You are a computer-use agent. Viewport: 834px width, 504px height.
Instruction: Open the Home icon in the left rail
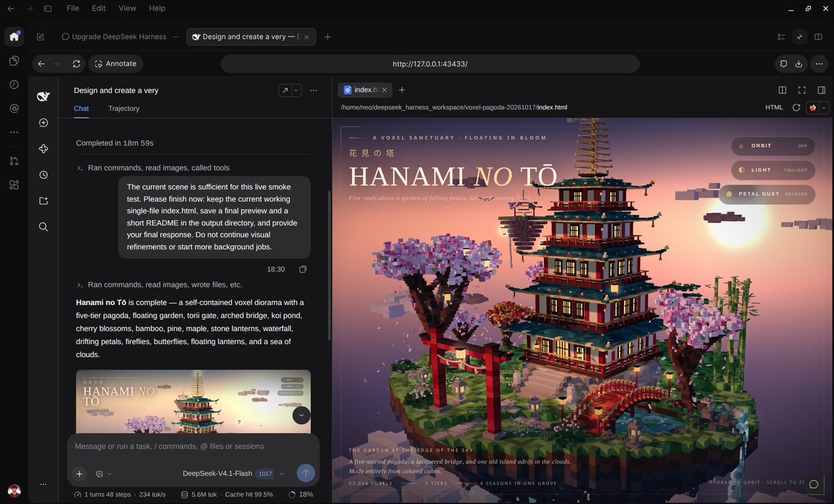(x=15, y=37)
